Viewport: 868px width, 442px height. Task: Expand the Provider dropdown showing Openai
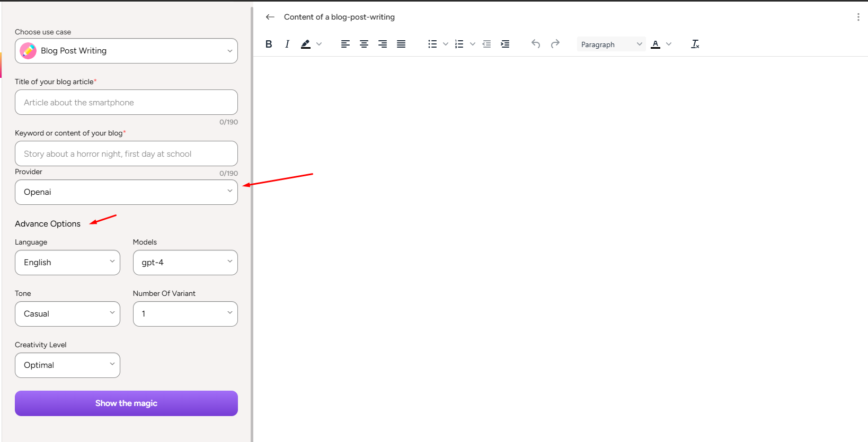coord(126,192)
